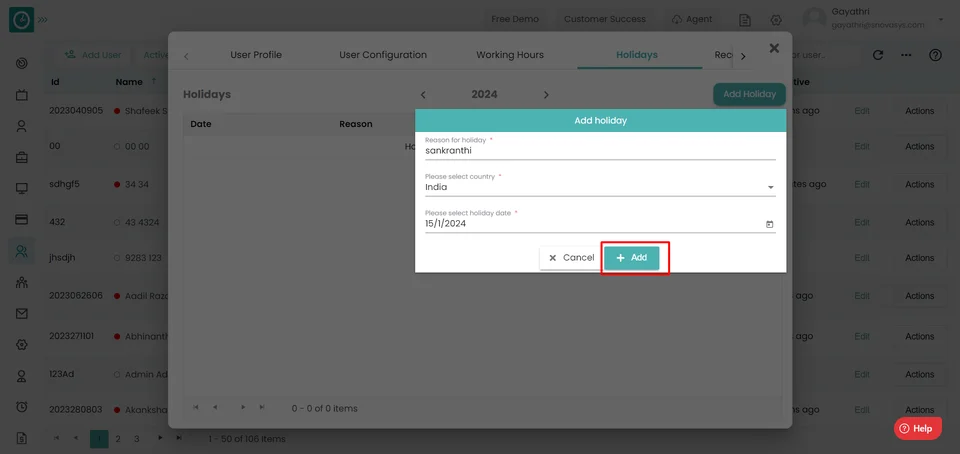This screenshot has height=454, width=960.
Task: Open the settings gear sidebar icon
Action: click(x=22, y=344)
